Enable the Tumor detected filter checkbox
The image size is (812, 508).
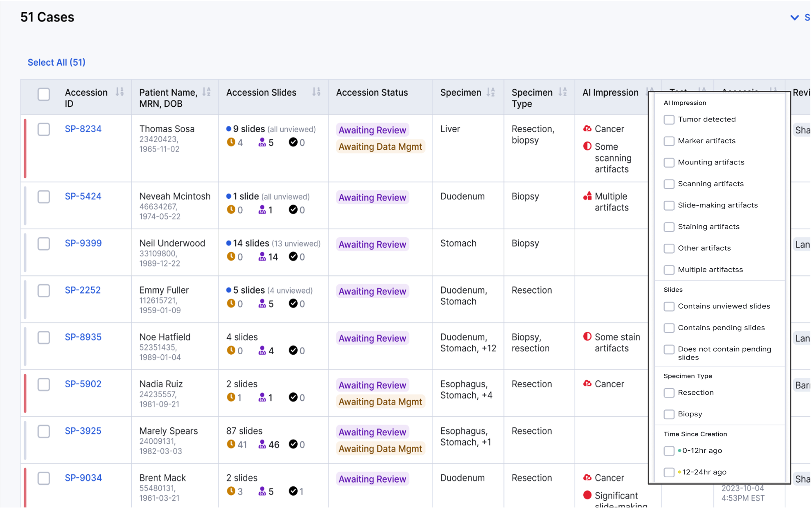[x=669, y=119]
